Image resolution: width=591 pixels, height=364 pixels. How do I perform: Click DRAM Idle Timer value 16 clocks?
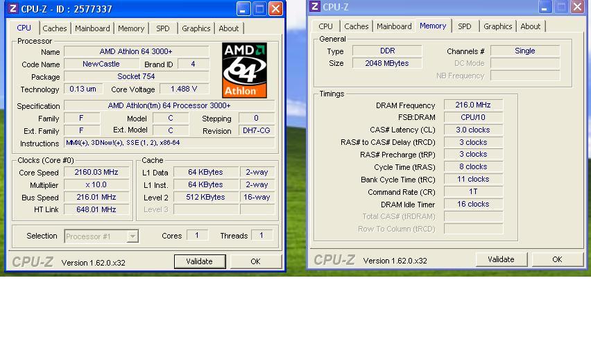(473, 204)
